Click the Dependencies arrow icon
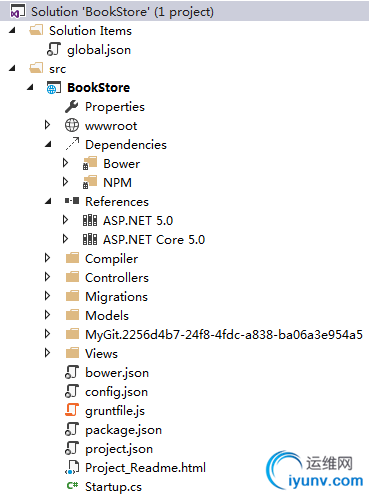This screenshot has width=369, height=497. (72, 144)
